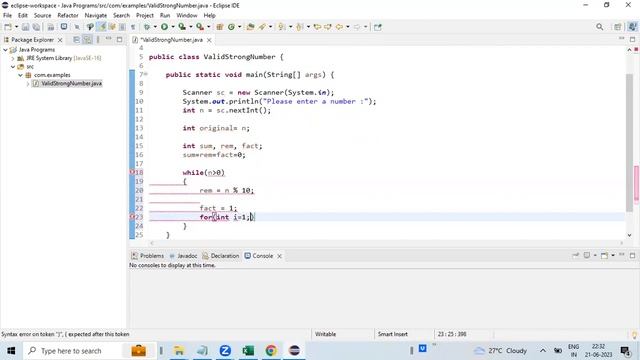Click the Coverage run icon
Image resolution: width=640 pixels, height=360 pixels.
[182, 27]
